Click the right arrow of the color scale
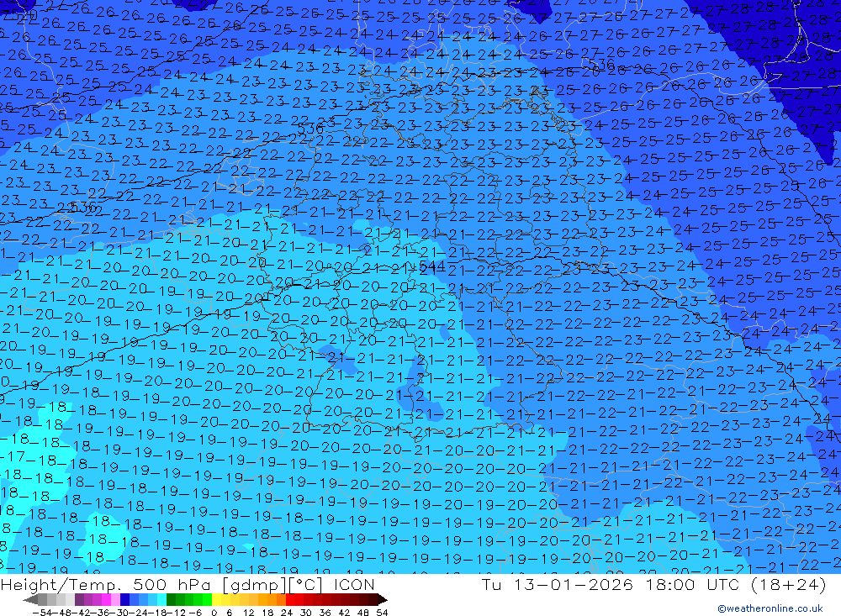 [382, 599]
